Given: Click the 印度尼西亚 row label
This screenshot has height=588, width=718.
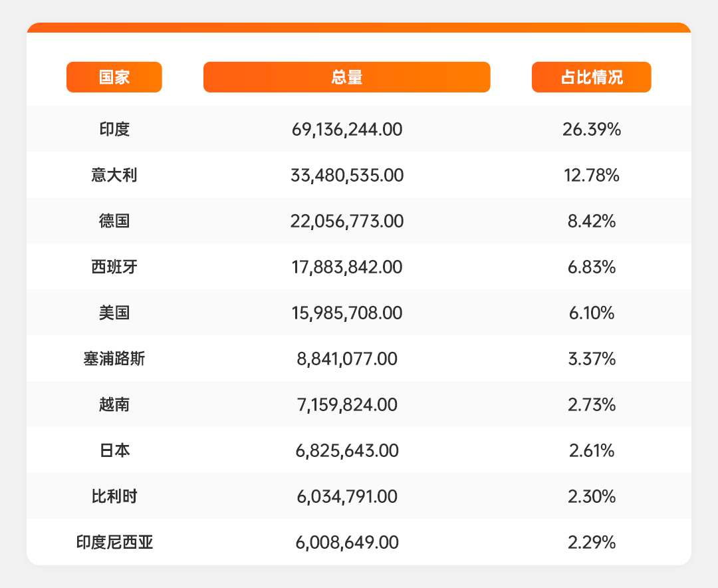Looking at the screenshot, I should click(x=114, y=542).
